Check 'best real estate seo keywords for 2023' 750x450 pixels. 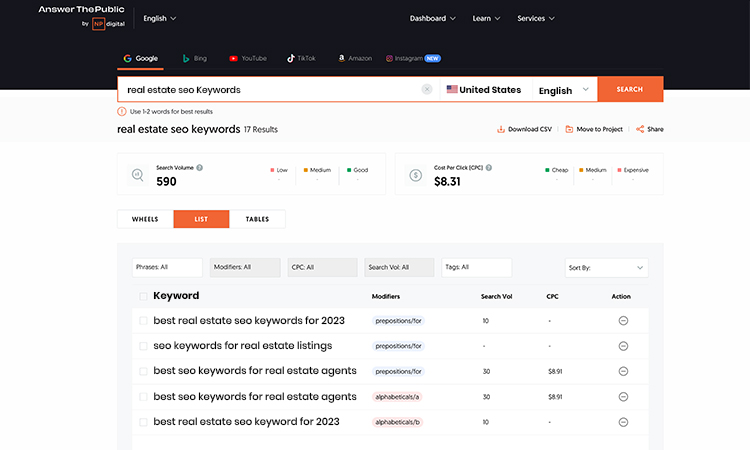pos(143,320)
